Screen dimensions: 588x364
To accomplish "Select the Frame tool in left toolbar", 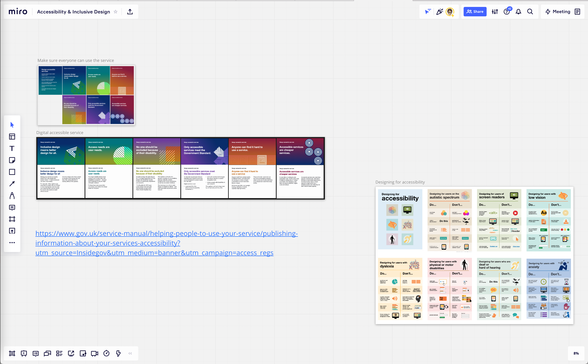I will coord(12,219).
